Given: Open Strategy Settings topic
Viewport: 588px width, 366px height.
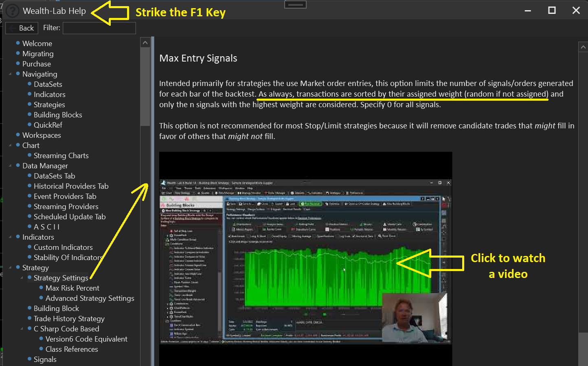Looking at the screenshot, I should coord(61,278).
